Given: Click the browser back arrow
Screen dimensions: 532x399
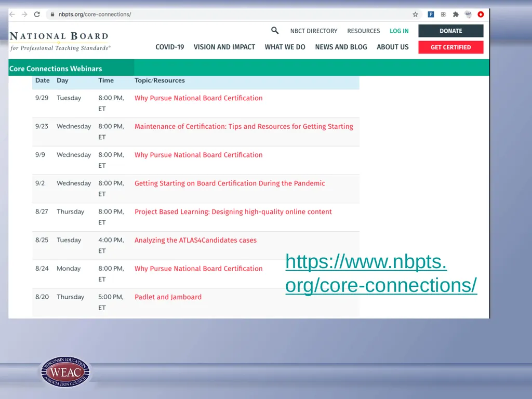Looking at the screenshot, I should 12,14.
